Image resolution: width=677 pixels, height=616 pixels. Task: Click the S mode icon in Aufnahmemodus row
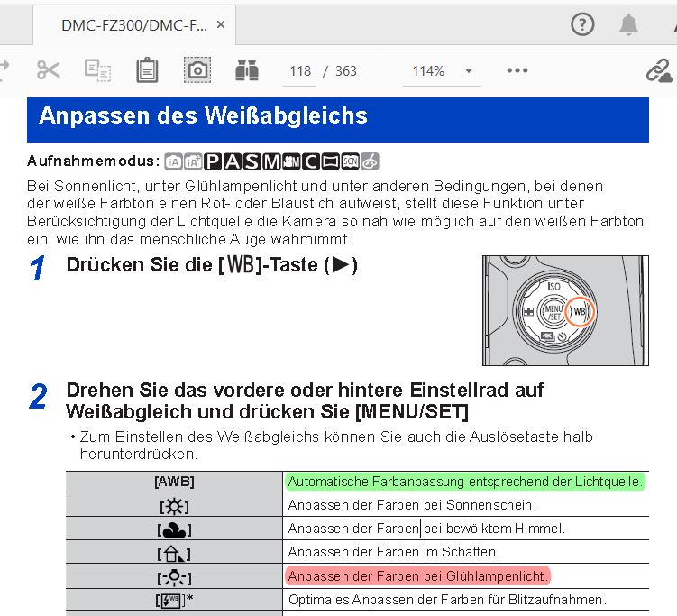(252, 161)
